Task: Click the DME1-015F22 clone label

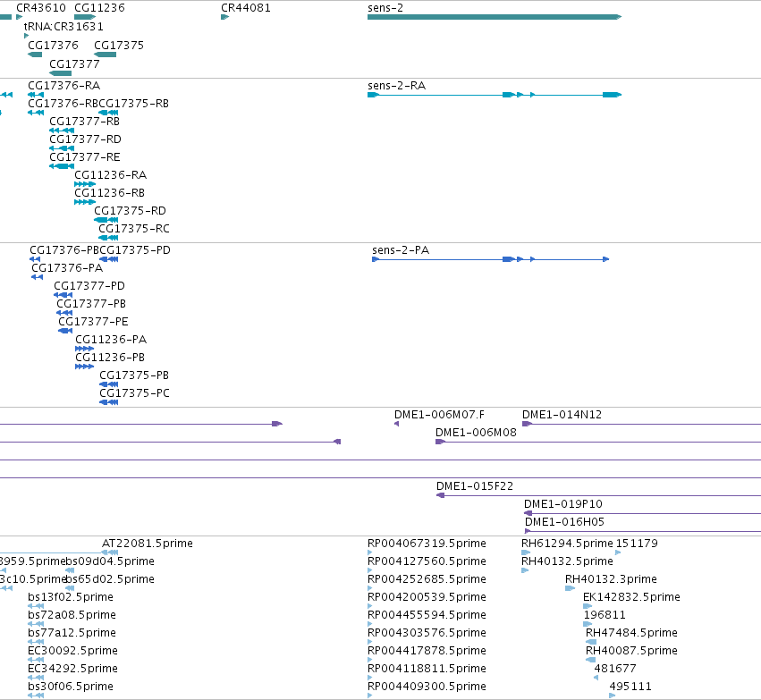Action: coord(475,486)
